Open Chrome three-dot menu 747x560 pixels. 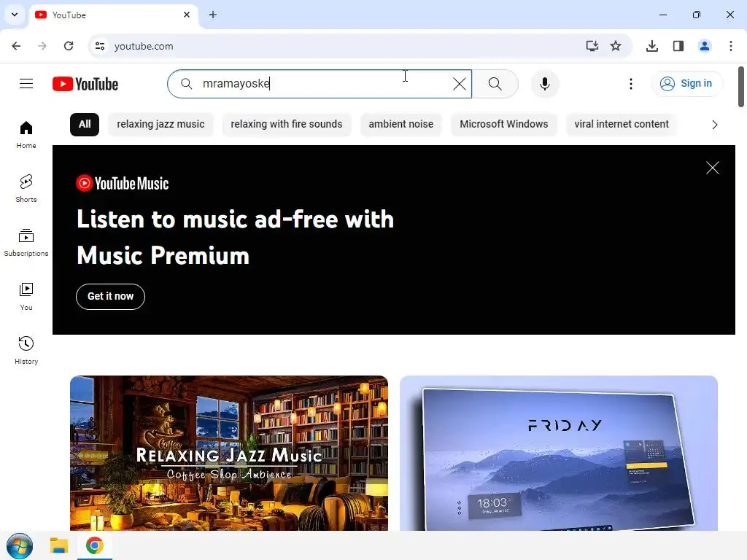[x=730, y=46]
